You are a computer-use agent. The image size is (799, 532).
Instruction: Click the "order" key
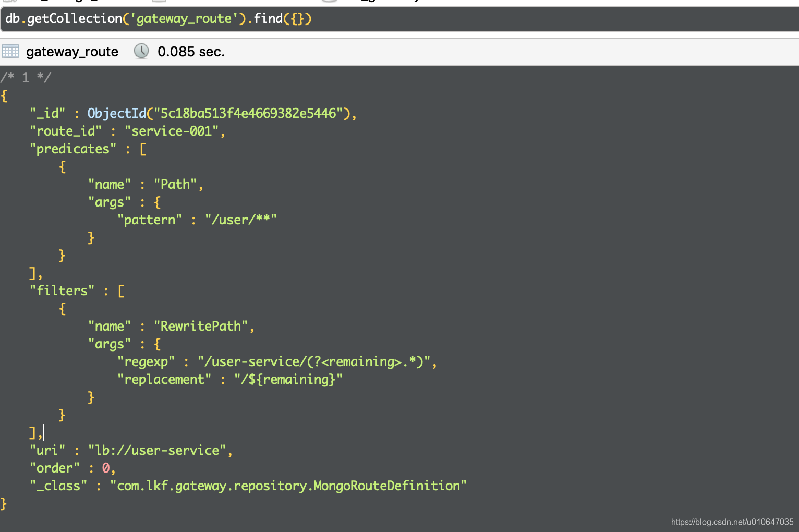coord(55,468)
